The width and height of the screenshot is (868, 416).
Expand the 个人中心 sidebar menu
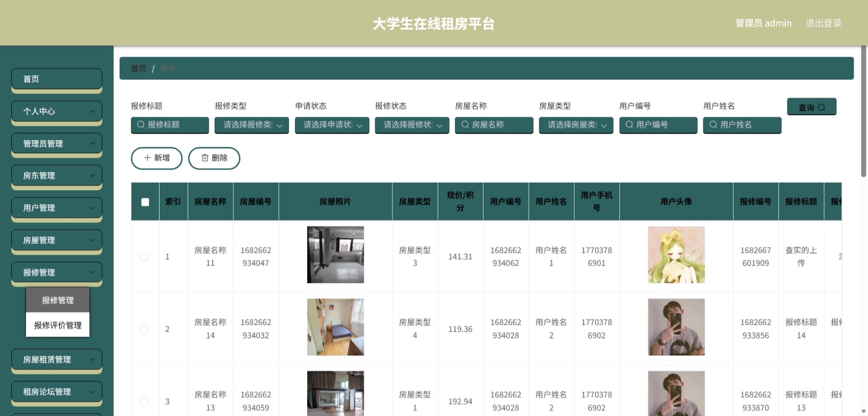click(57, 111)
